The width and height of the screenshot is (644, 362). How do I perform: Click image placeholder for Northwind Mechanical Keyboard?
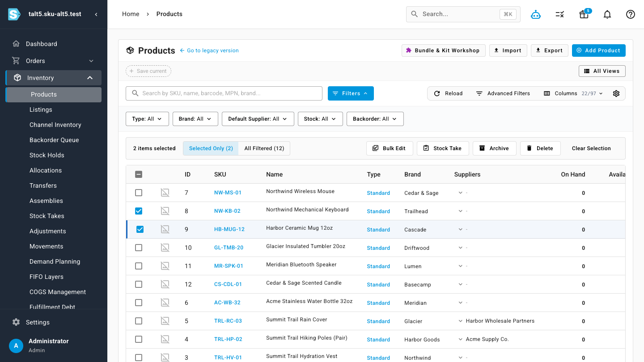pos(165,211)
